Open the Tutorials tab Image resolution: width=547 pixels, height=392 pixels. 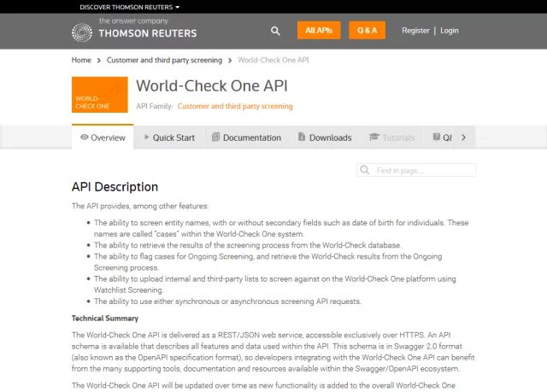click(391, 137)
